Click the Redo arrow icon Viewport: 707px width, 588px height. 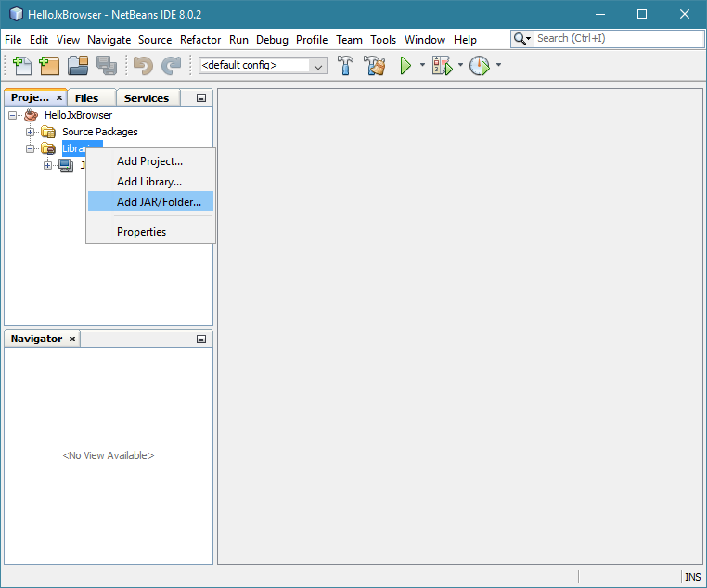pos(172,65)
